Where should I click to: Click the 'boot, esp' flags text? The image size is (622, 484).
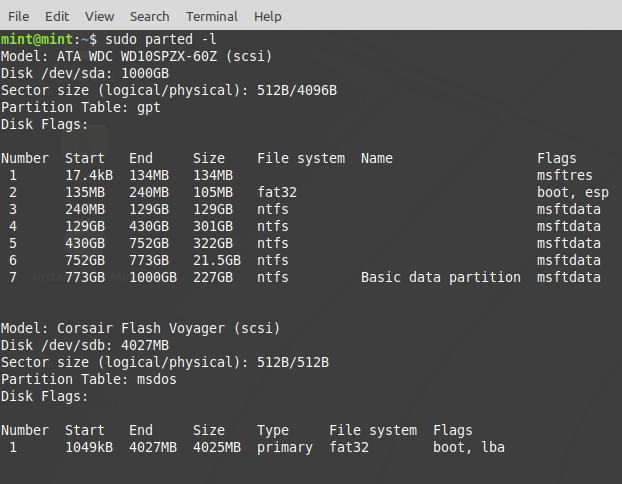pyautogui.click(x=572, y=192)
